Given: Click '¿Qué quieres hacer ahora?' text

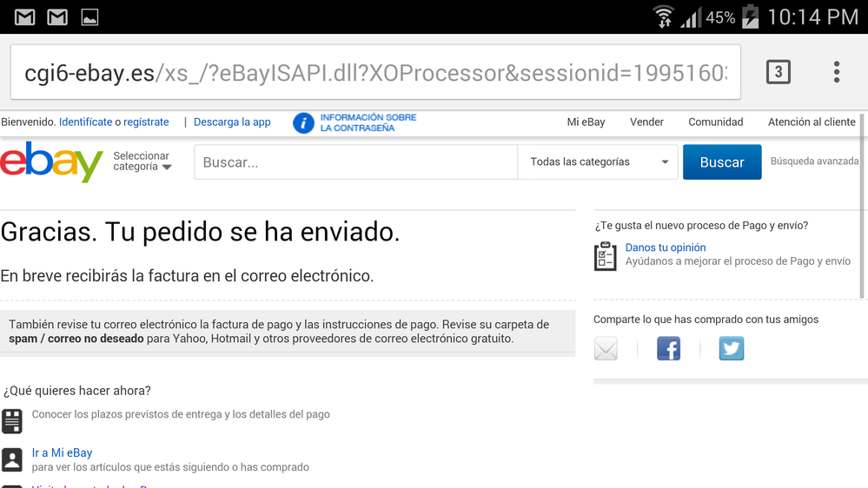Looking at the screenshot, I should 77,391.
